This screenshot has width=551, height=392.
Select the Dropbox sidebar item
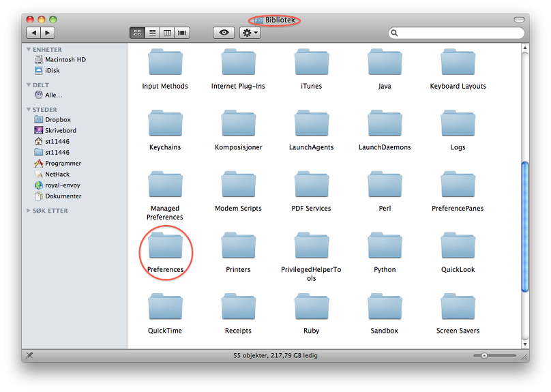coord(58,120)
